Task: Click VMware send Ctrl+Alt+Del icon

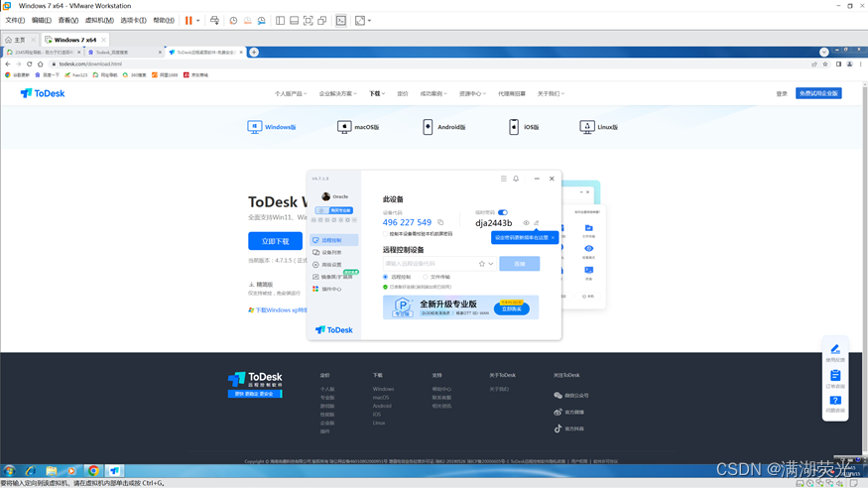Action: (215, 21)
